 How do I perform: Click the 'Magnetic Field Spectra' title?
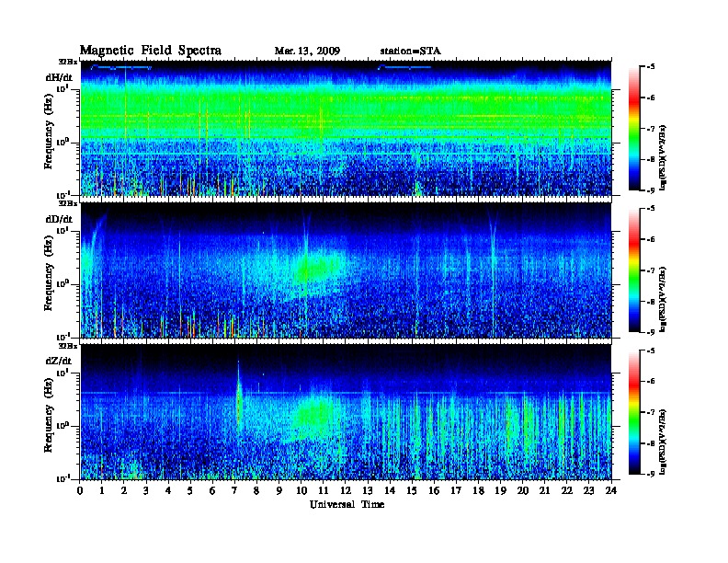[x=151, y=51]
